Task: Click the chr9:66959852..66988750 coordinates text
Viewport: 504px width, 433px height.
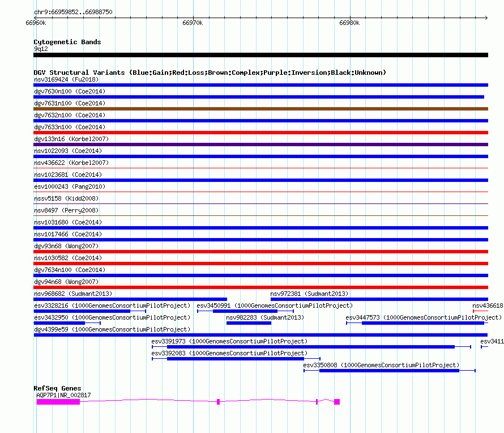Action: (x=73, y=12)
